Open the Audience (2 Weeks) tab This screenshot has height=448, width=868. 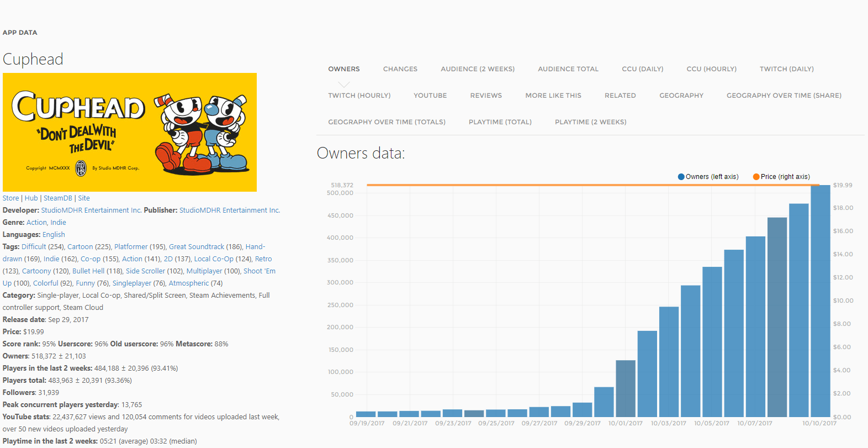478,69
